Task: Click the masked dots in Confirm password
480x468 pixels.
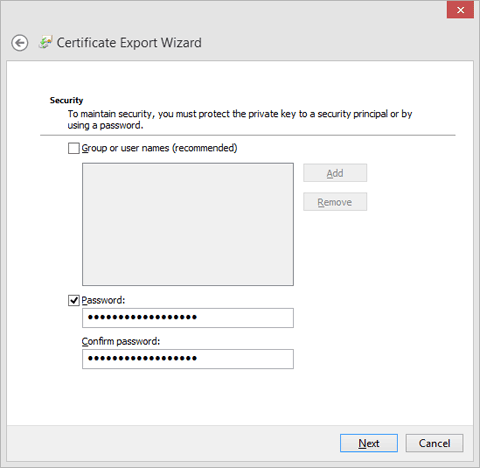Action: (x=142, y=358)
